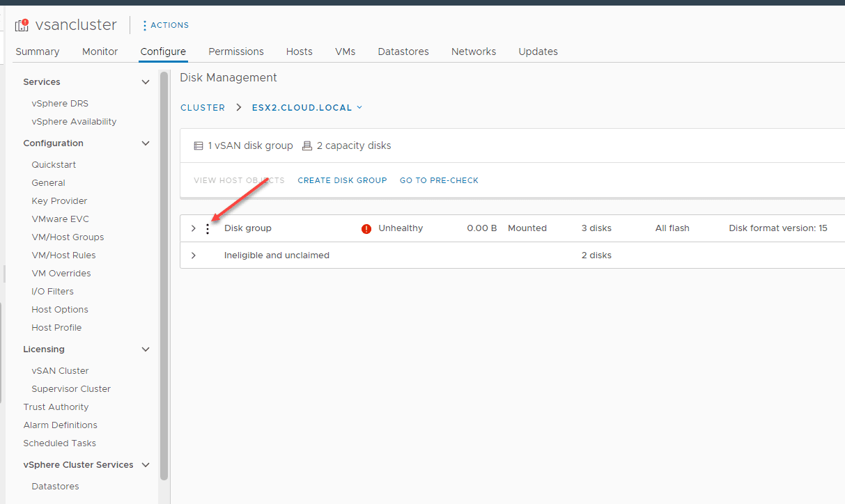
Task: Collapse the vSphere Cluster Services section
Action: pos(146,465)
